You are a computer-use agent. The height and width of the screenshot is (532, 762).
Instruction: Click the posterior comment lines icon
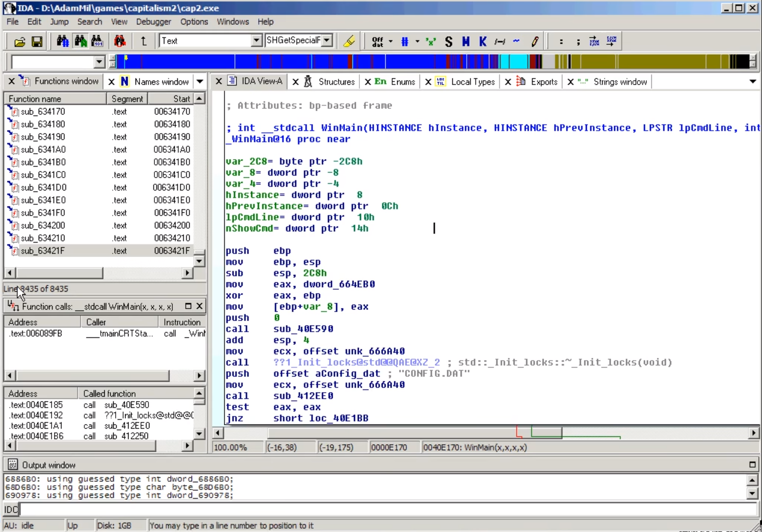pos(612,41)
